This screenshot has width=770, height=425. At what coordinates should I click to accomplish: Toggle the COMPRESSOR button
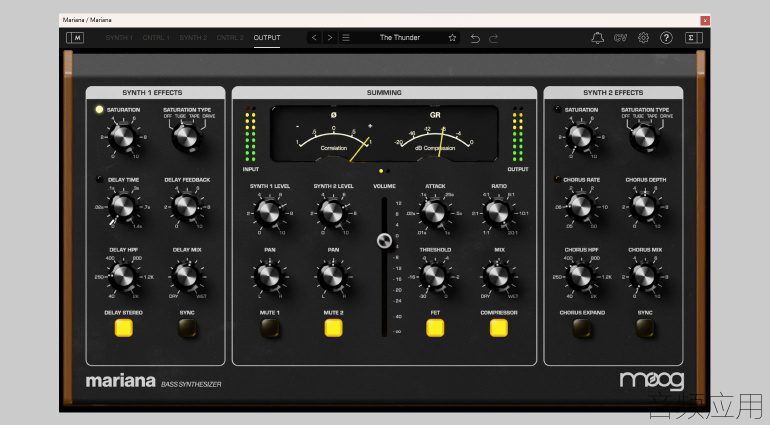tap(498, 328)
